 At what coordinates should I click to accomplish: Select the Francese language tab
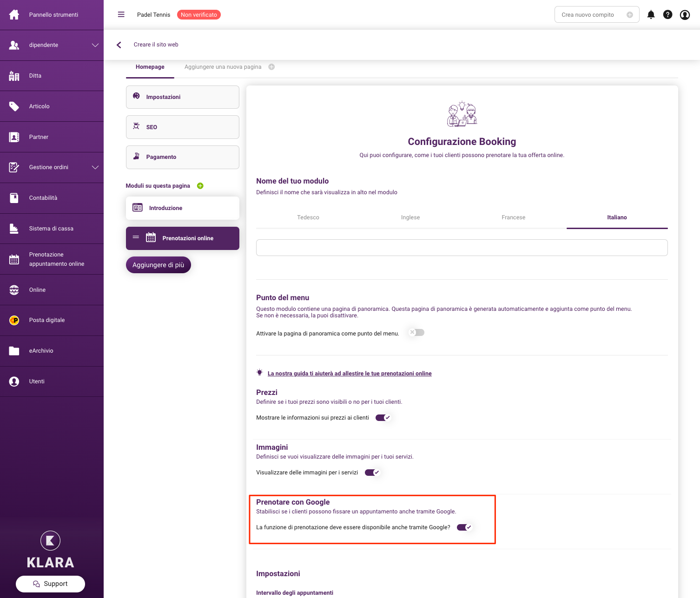coord(514,217)
